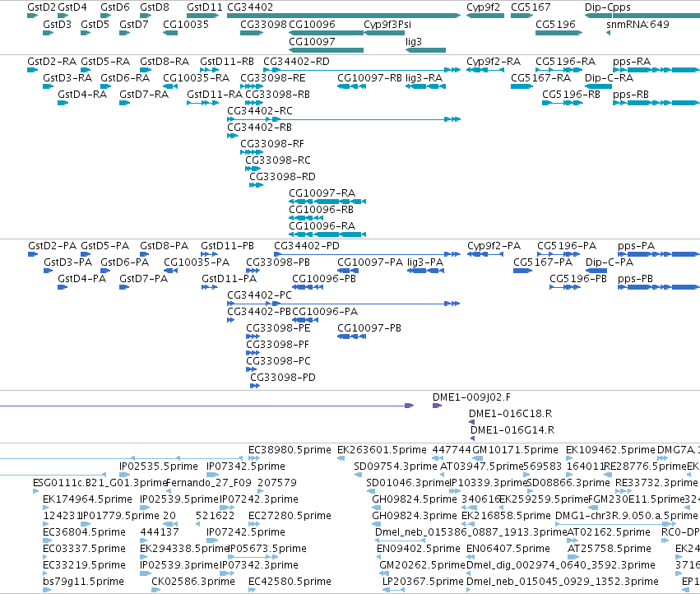Select protein GstD2-PA

(52, 246)
